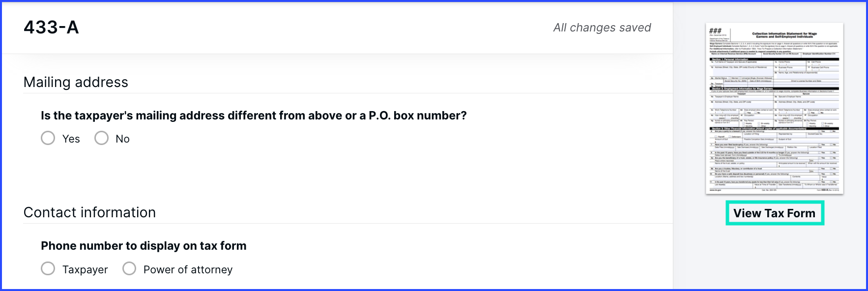The image size is (868, 291).
Task: Open the 433-A tax form thumbnail preview
Action: coord(775,108)
